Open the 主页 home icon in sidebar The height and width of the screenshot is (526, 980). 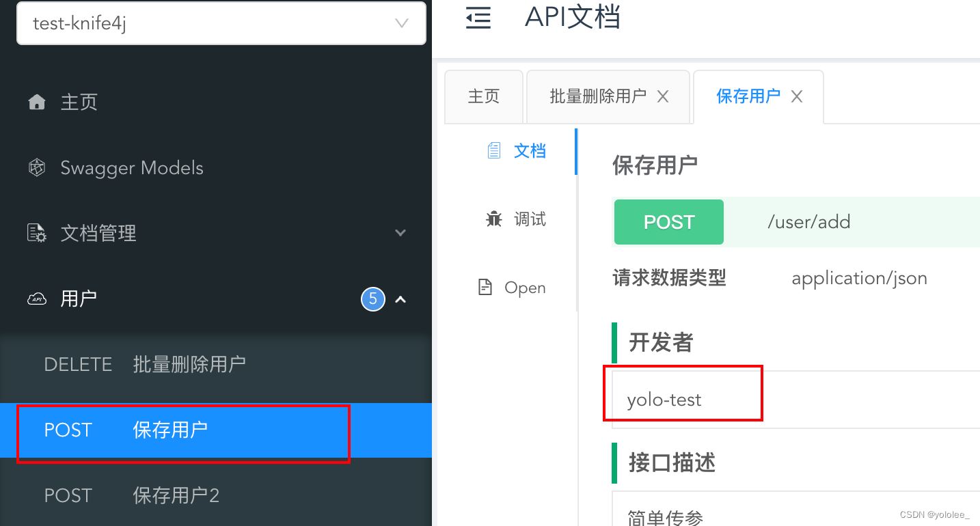[x=37, y=102]
